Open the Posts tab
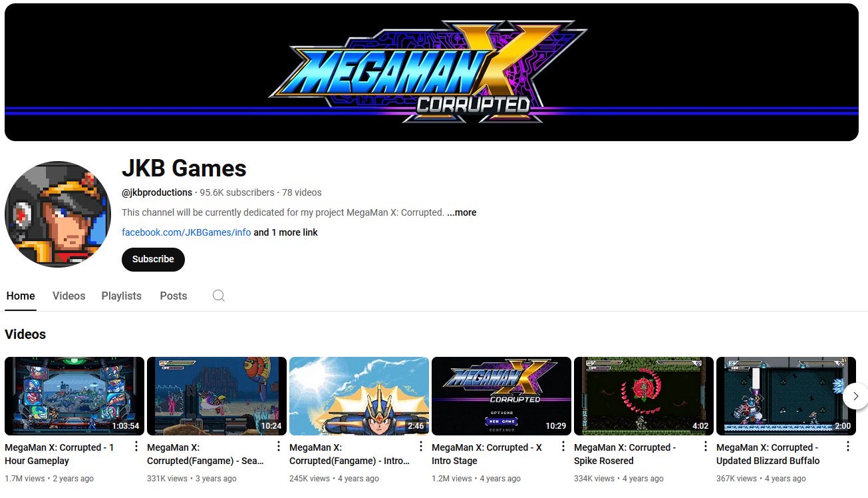The width and height of the screenshot is (868, 498). [174, 296]
